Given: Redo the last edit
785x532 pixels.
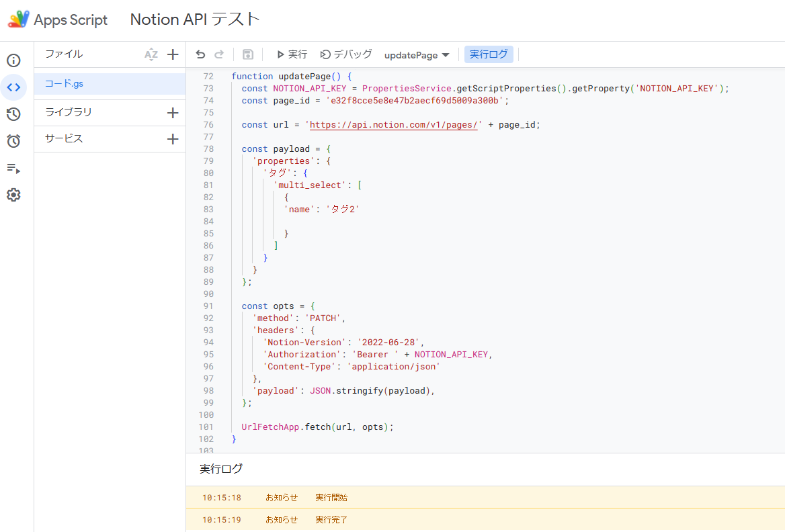Looking at the screenshot, I should (x=219, y=54).
